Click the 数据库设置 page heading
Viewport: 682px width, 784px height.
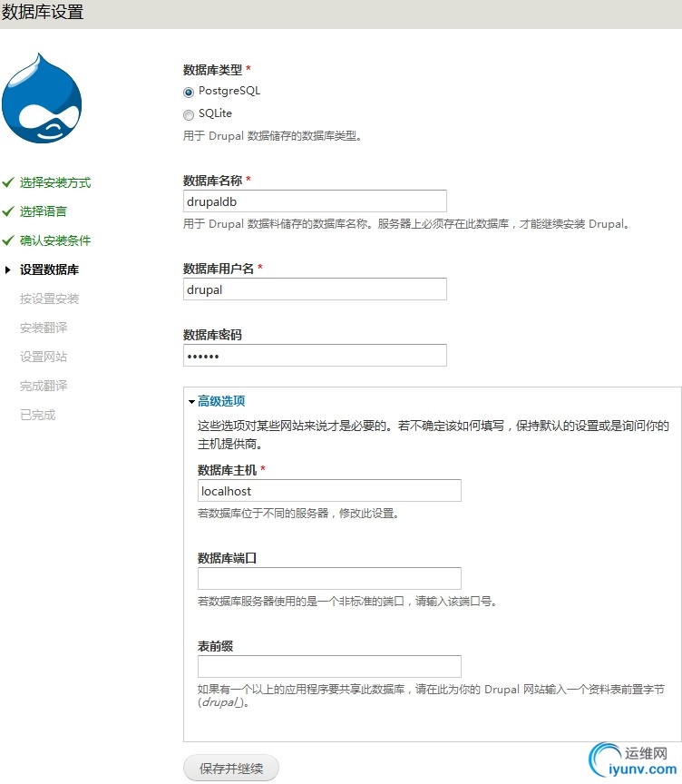43,12
